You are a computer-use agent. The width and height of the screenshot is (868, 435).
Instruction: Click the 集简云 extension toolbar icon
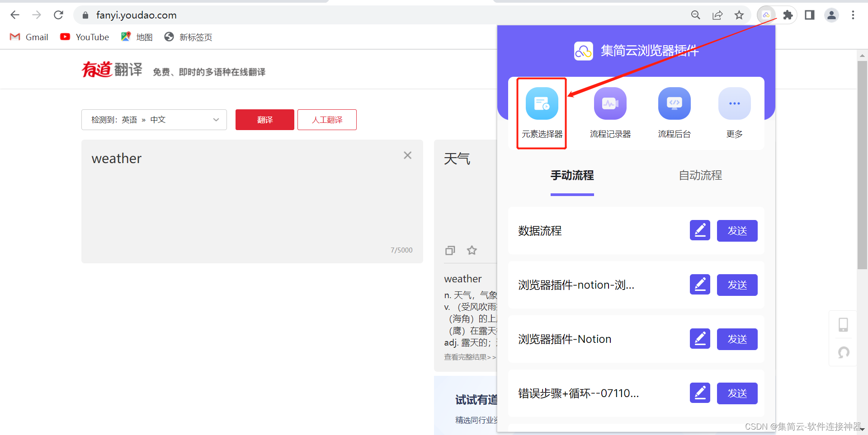pos(766,15)
